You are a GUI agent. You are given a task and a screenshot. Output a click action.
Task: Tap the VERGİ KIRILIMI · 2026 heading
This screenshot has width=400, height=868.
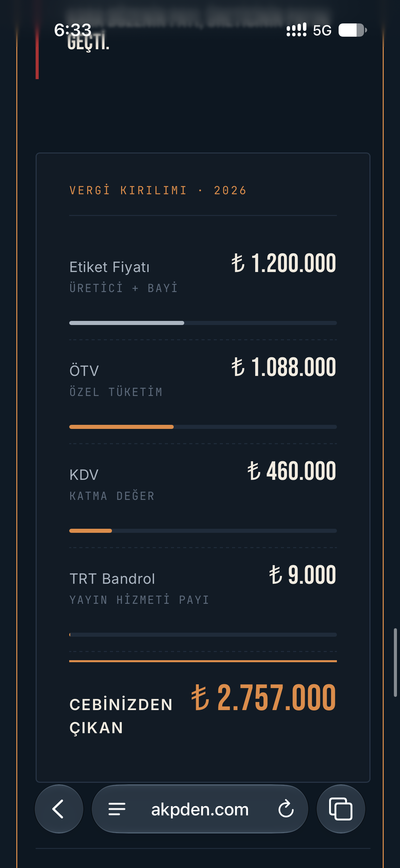click(158, 191)
